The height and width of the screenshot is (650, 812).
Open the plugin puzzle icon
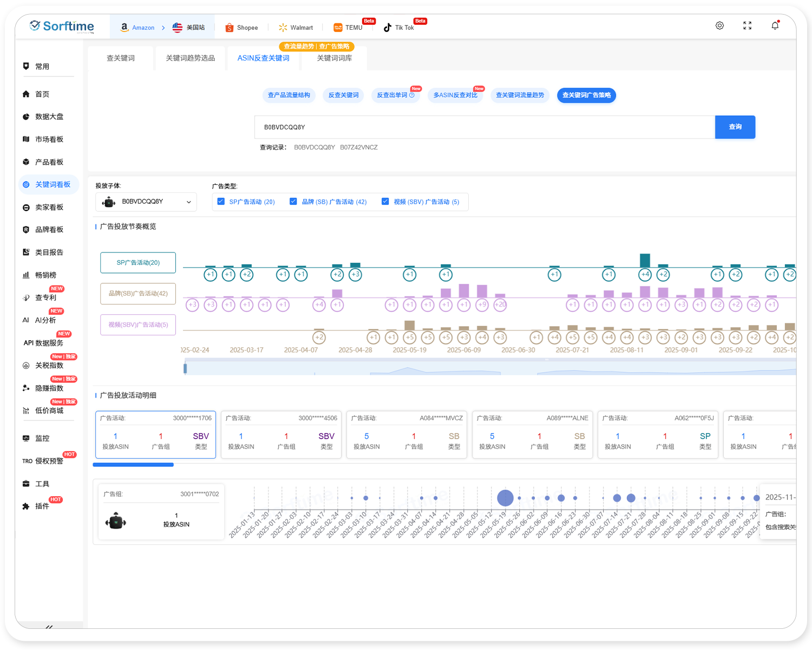(x=26, y=506)
